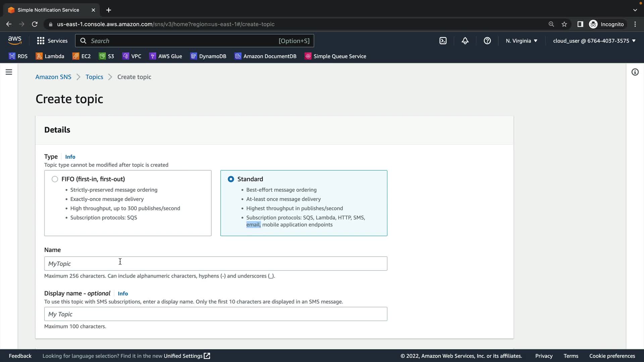Expand the N. Virginia region dropdown
The image size is (644, 362).
(522, 41)
